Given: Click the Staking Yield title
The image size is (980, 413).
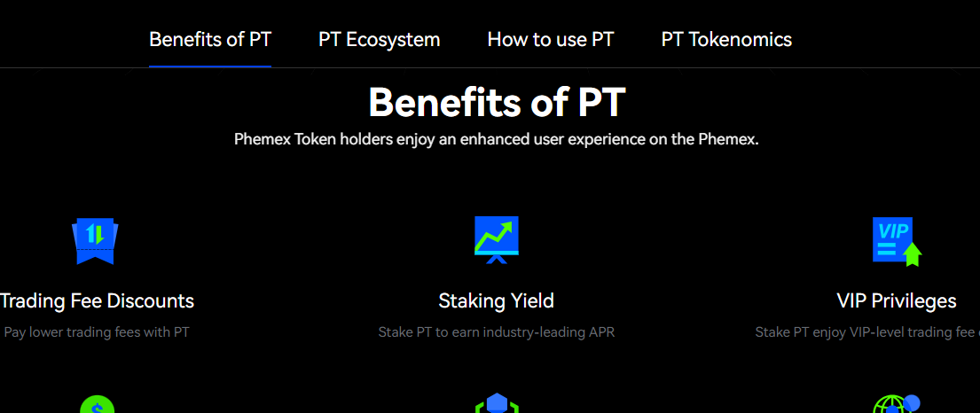Looking at the screenshot, I should click(x=497, y=300).
